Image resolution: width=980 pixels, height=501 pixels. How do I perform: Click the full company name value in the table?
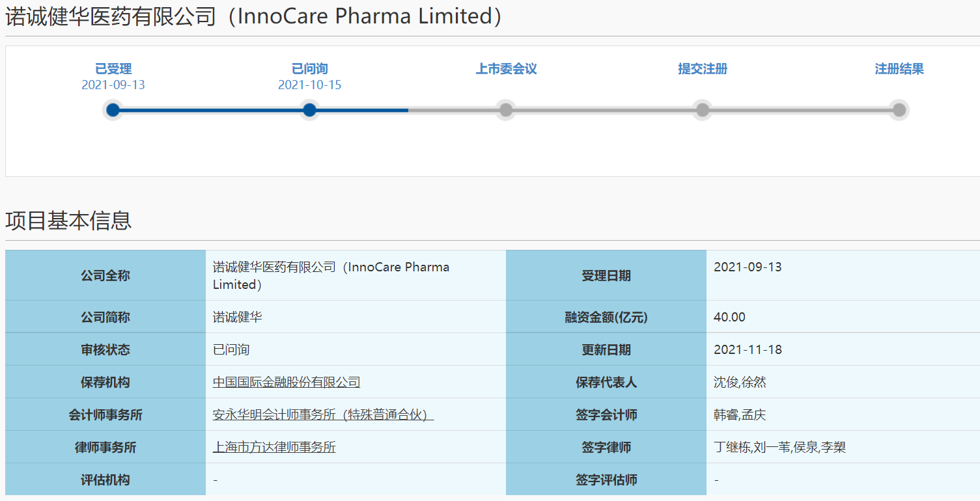(331, 275)
